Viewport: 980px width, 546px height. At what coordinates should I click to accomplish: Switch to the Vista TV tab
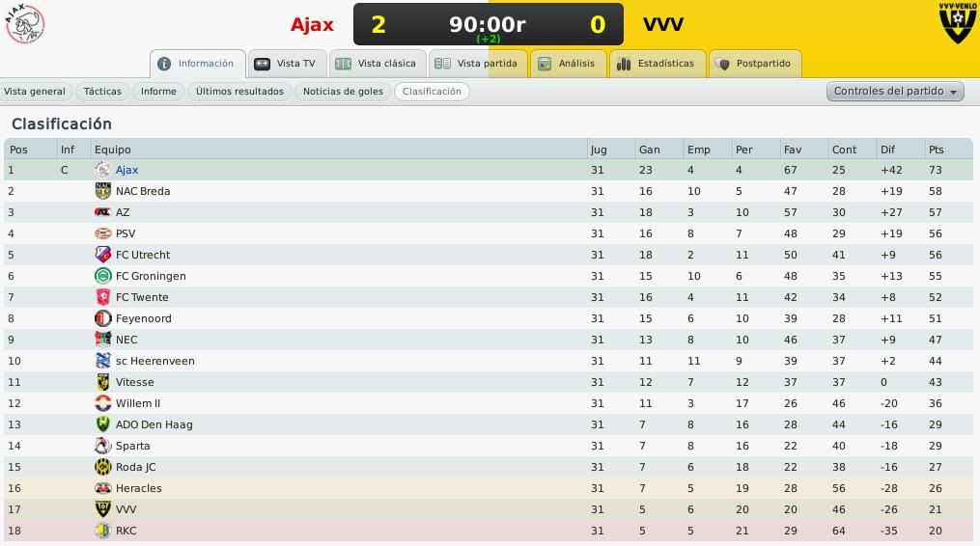(287, 64)
